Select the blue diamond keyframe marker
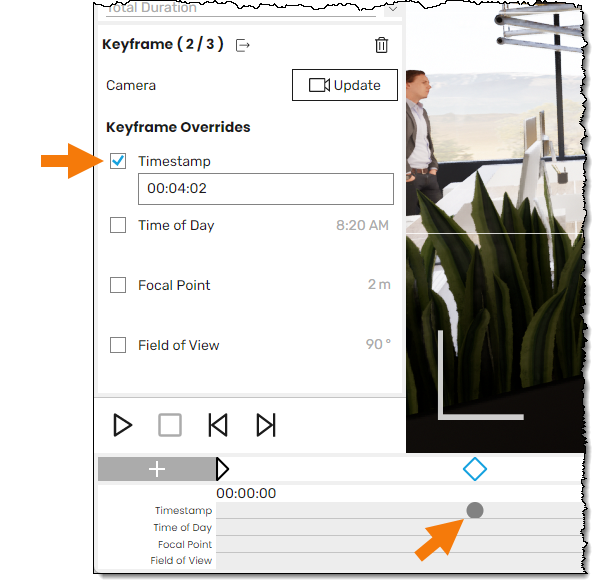 coord(475,469)
